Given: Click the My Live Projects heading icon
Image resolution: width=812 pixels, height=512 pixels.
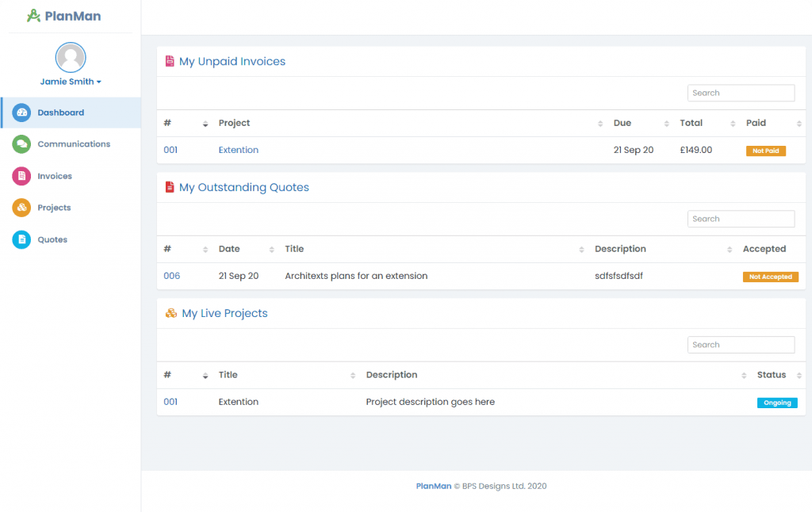Looking at the screenshot, I should [171, 313].
